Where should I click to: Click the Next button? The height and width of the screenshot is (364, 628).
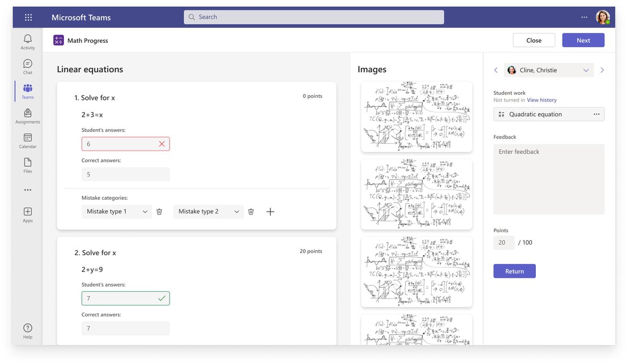tap(583, 40)
